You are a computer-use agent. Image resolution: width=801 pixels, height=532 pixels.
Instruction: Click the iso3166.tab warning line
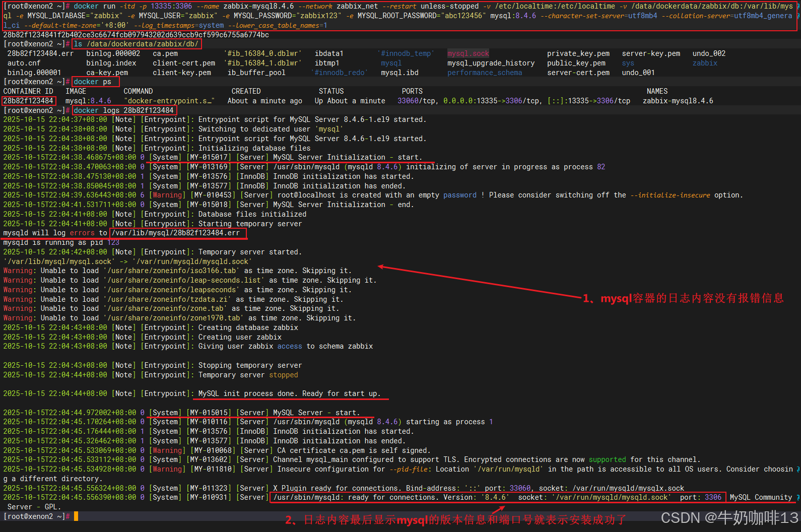(x=177, y=271)
